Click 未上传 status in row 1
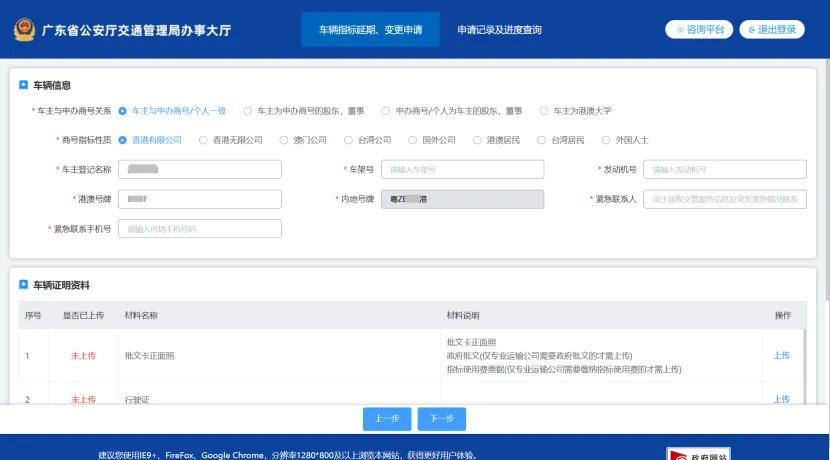Screen dimensions: 830x460 [x=83, y=356]
